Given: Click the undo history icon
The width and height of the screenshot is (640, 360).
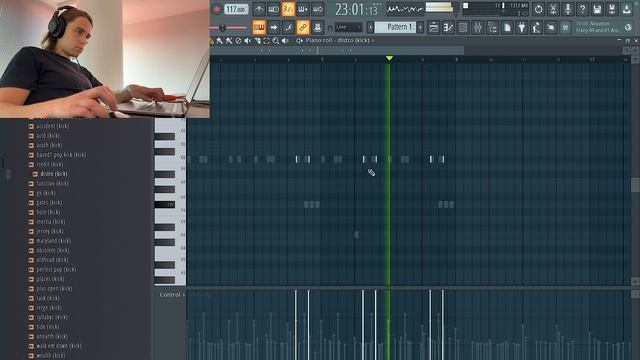Looking at the screenshot, I should (538, 9).
